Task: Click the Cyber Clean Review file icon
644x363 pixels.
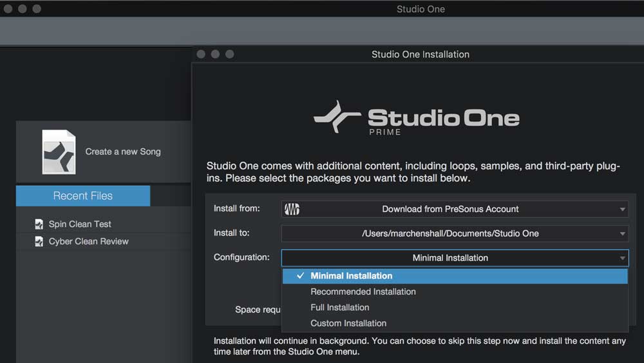Action: pos(39,242)
